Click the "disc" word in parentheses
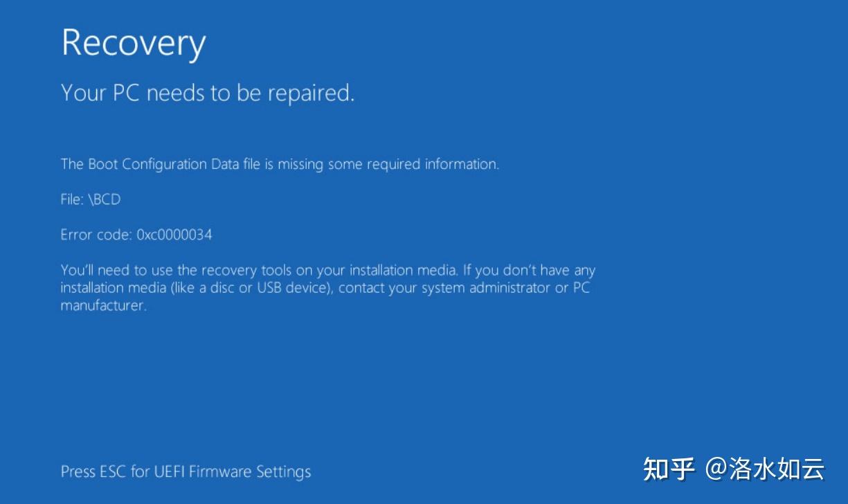Image resolution: width=848 pixels, height=504 pixels. pos(222,288)
